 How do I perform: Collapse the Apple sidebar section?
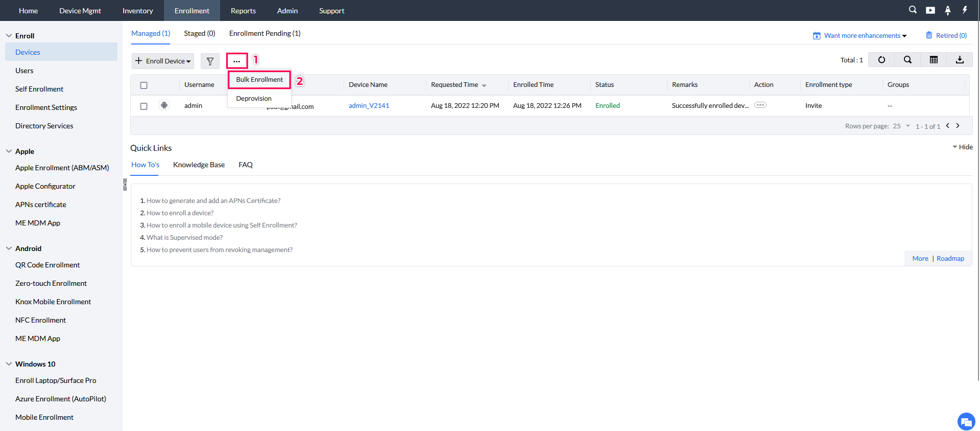click(9, 151)
